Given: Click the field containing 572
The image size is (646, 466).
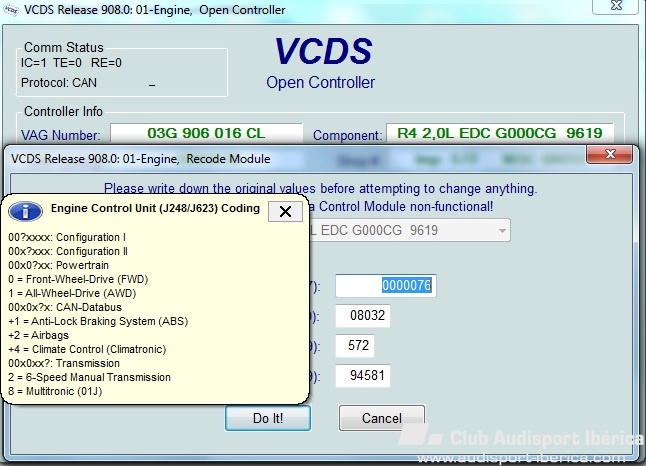Looking at the screenshot, I should 355,345.
